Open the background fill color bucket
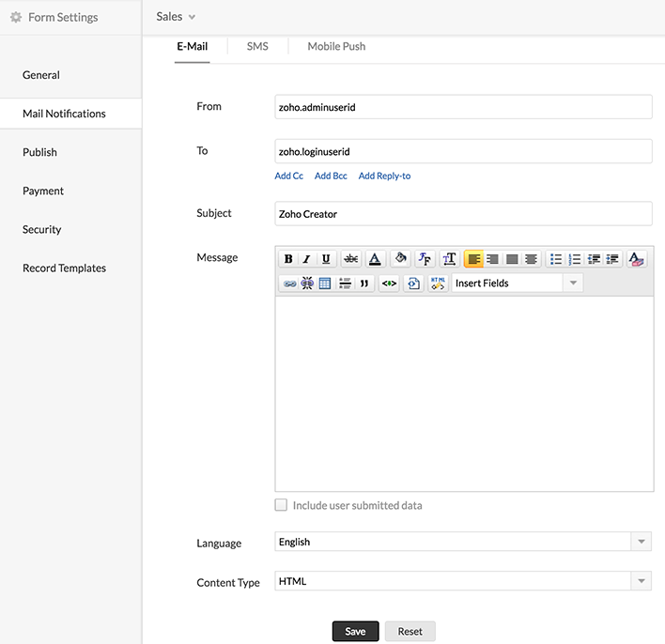The image size is (665, 644). pyautogui.click(x=400, y=259)
